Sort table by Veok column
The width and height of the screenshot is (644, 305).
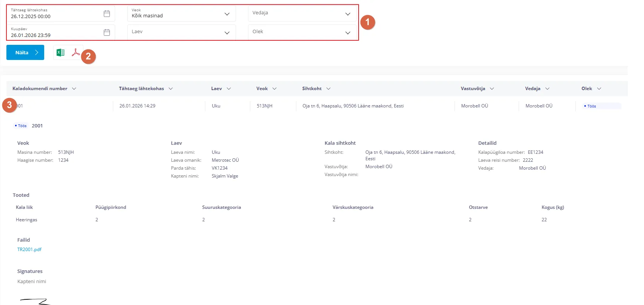point(262,89)
